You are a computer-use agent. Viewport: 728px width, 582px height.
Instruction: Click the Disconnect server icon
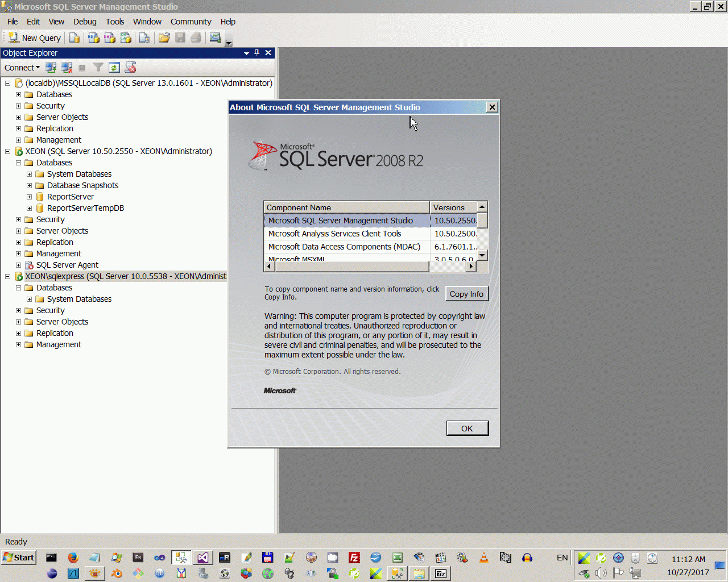point(67,68)
